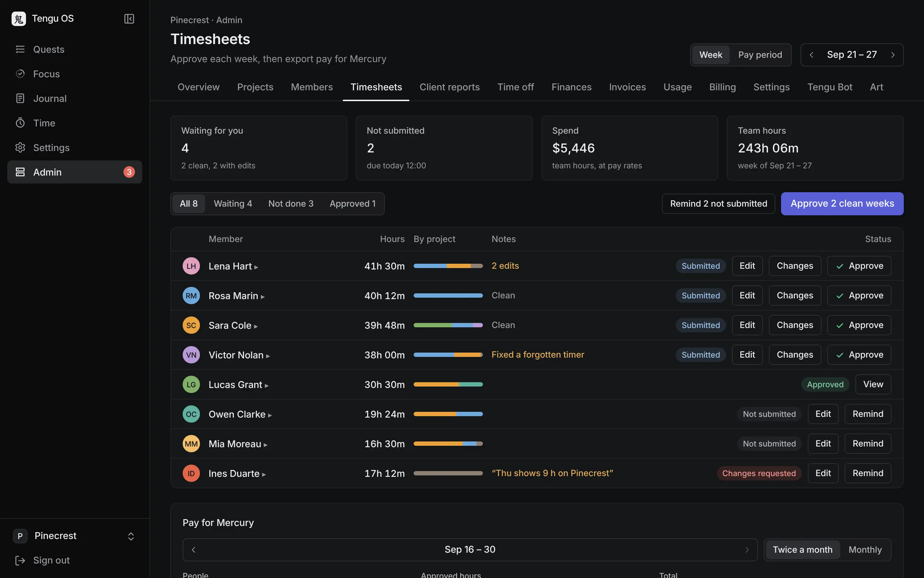Open the Waiting for you summary card

point(258,148)
